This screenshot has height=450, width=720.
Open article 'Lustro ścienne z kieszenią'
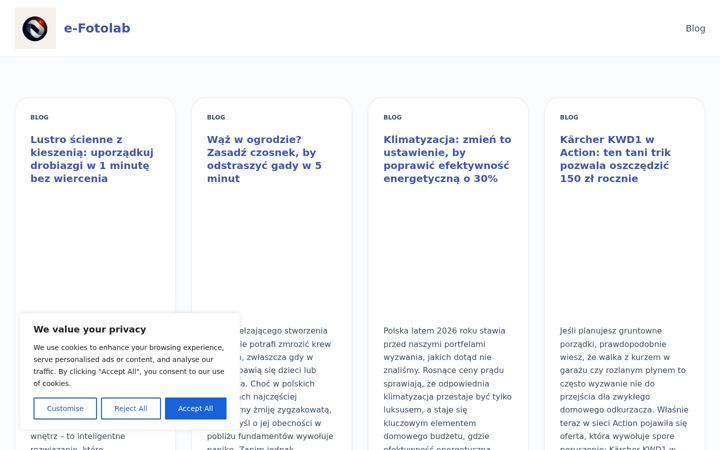click(x=92, y=159)
